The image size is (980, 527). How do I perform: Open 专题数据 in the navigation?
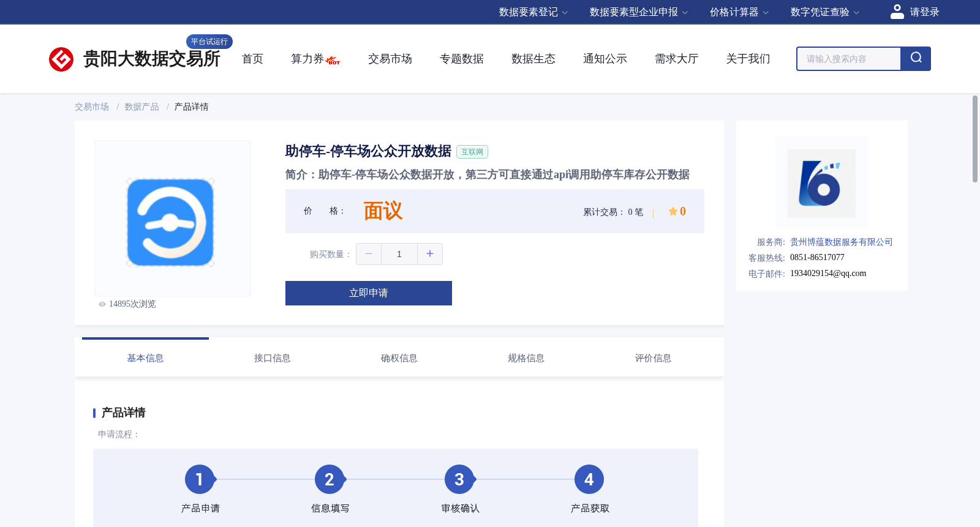coord(462,59)
